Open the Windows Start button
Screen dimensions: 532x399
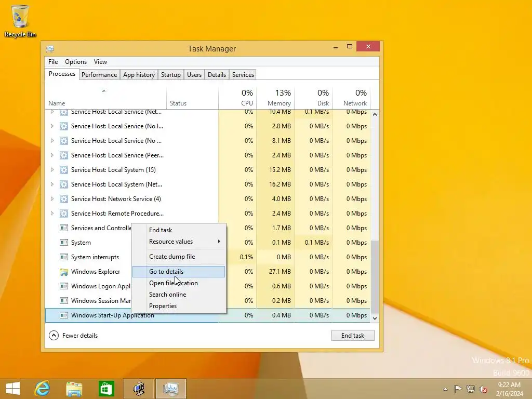tap(13, 389)
